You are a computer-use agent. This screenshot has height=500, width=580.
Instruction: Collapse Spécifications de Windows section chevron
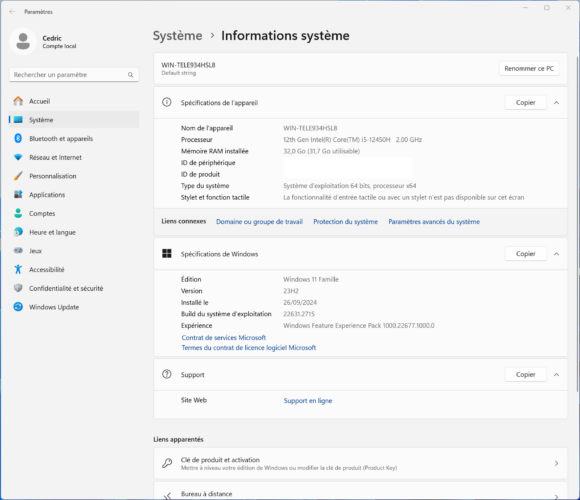click(x=556, y=254)
